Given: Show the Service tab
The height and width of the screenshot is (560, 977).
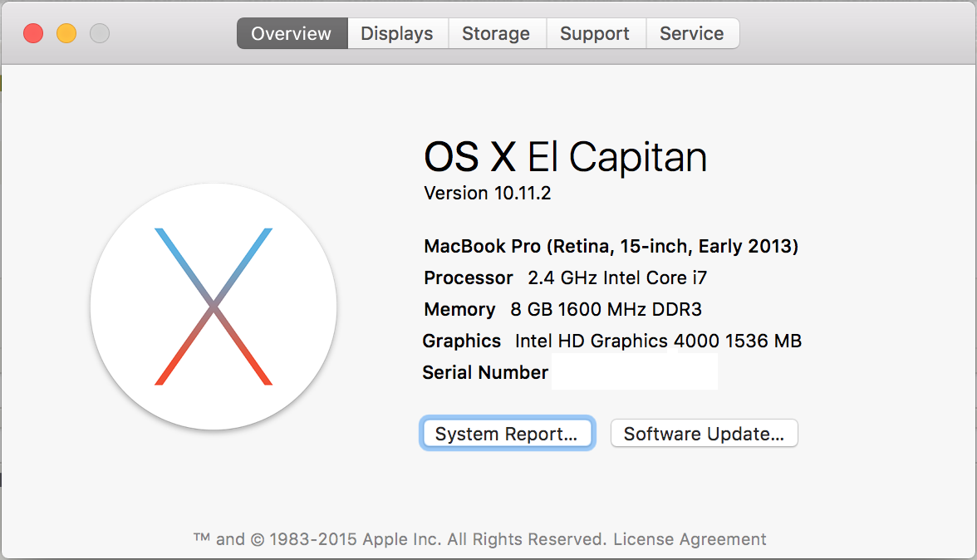Looking at the screenshot, I should (x=691, y=34).
